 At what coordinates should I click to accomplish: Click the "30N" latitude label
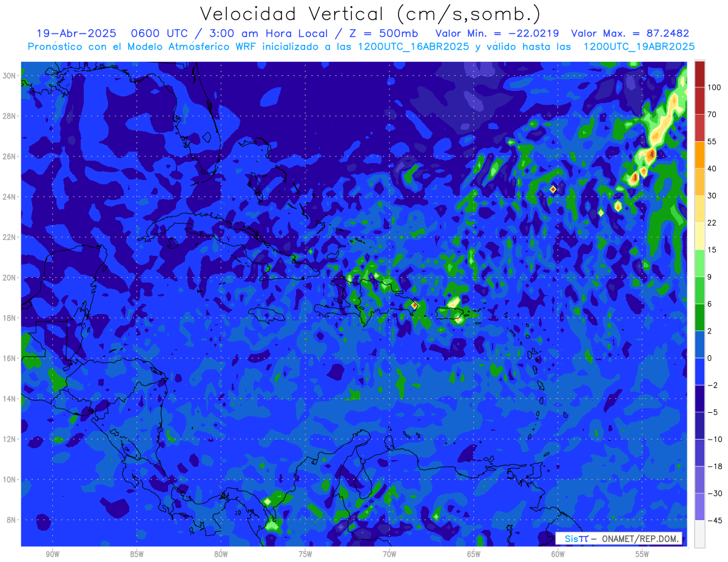[x=10, y=75]
